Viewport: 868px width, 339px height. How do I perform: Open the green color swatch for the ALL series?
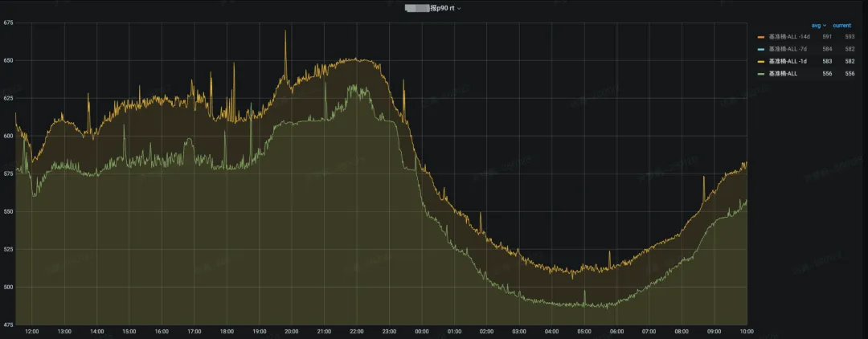(x=761, y=73)
